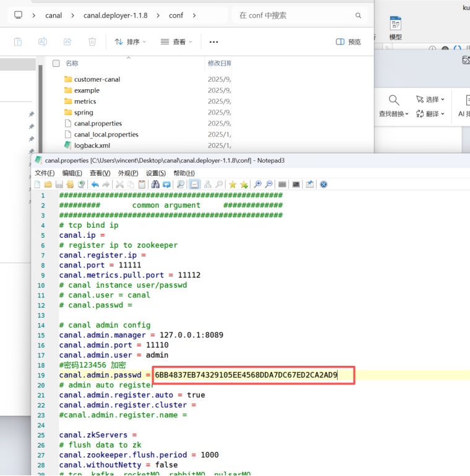
Task: Open the 外观(P) menu in Notepad3
Action: pyautogui.click(x=128, y=173)
